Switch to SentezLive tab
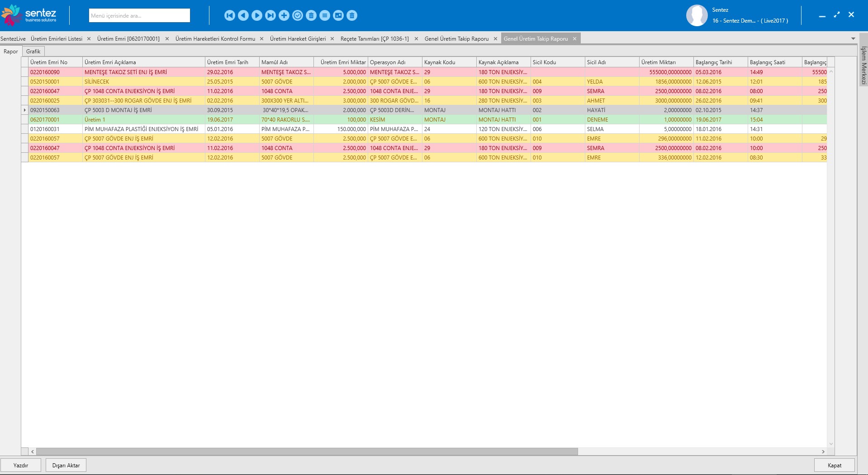868x475 pixels. point(13,39)
